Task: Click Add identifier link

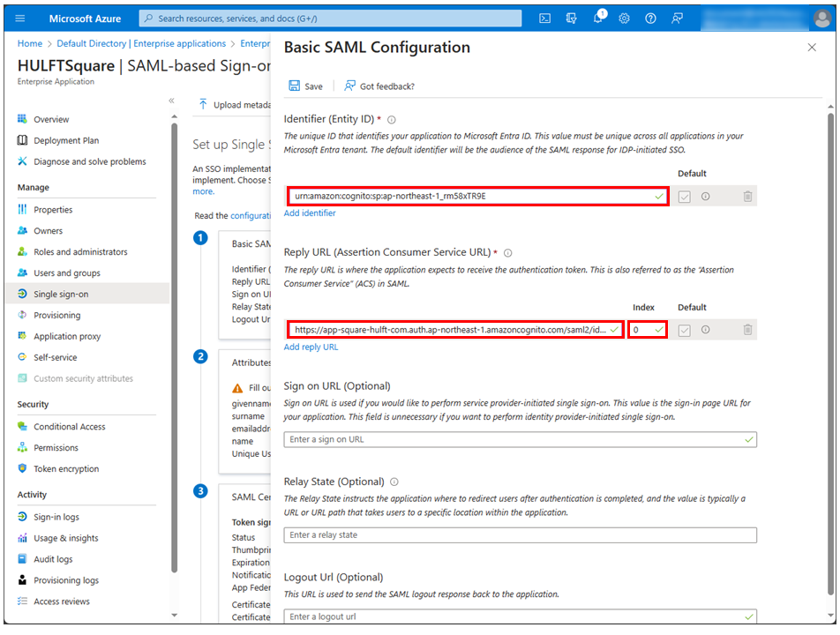Action: tap(310, 213)
